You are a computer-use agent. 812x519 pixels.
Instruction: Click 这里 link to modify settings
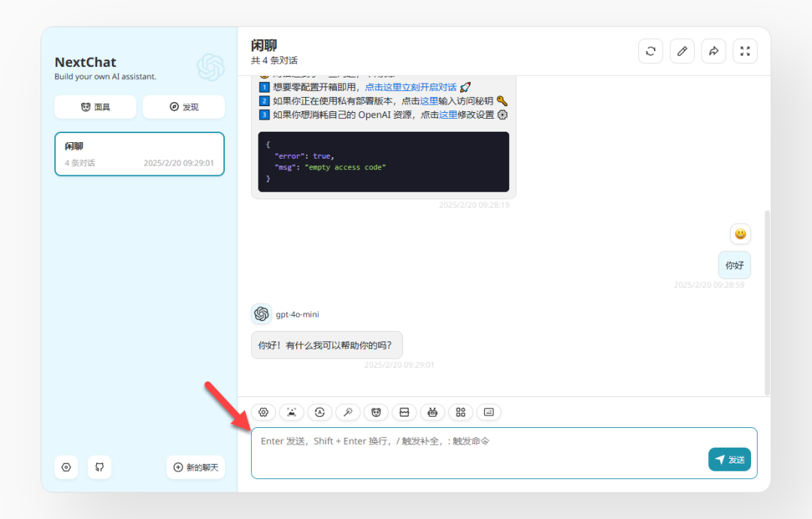point(448,115)
